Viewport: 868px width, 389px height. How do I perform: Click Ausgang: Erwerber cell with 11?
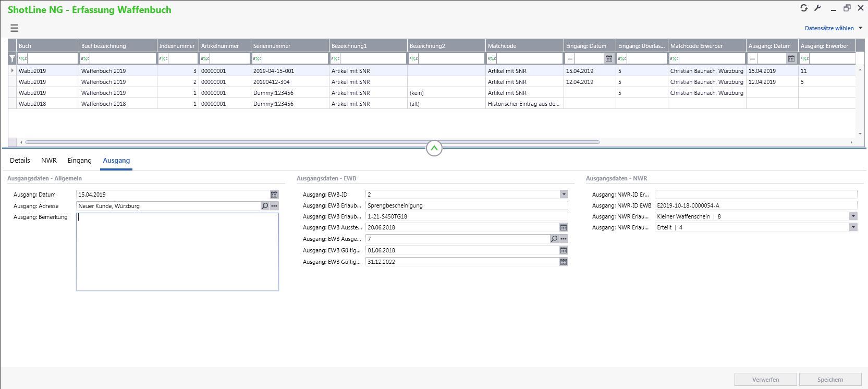coord(827,71)
